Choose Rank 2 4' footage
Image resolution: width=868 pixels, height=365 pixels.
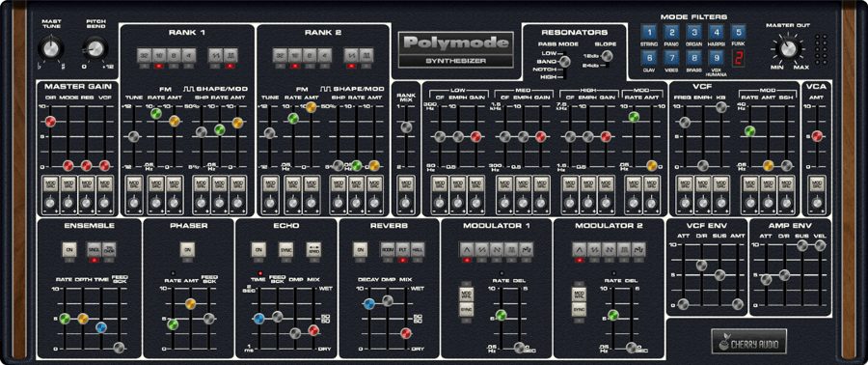325,55
